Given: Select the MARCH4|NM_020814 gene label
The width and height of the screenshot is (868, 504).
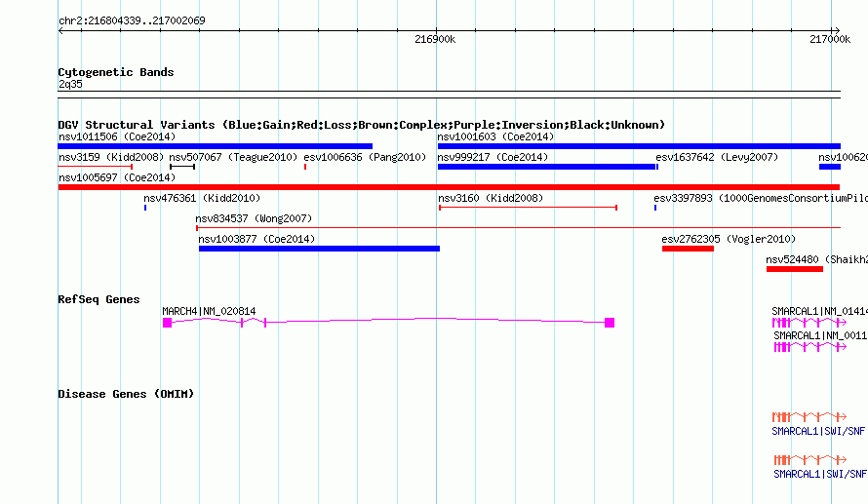Looking at the screenshot, I should pos(209,312).
